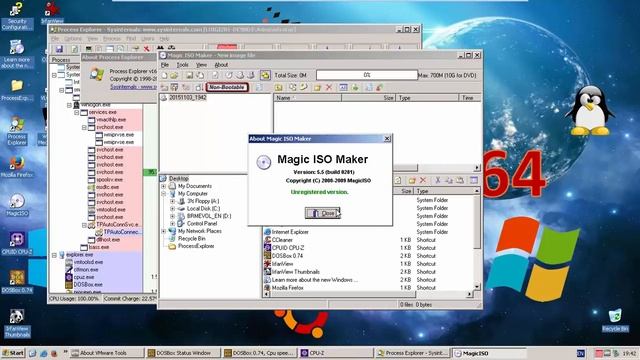Open the About menu in MagicISO
The width and height of the screenshot is (640, 360).
tap(221, 65)
